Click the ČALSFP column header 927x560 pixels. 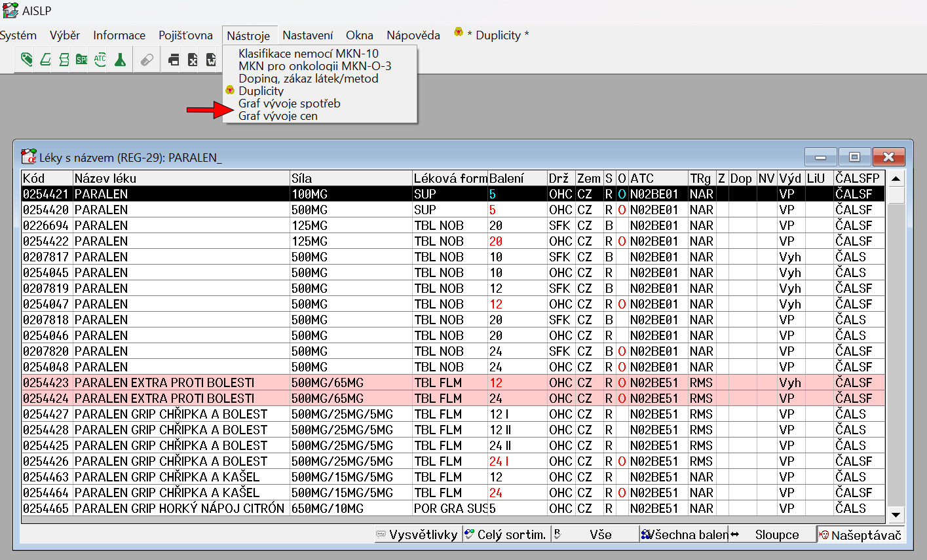coord(860,178)
